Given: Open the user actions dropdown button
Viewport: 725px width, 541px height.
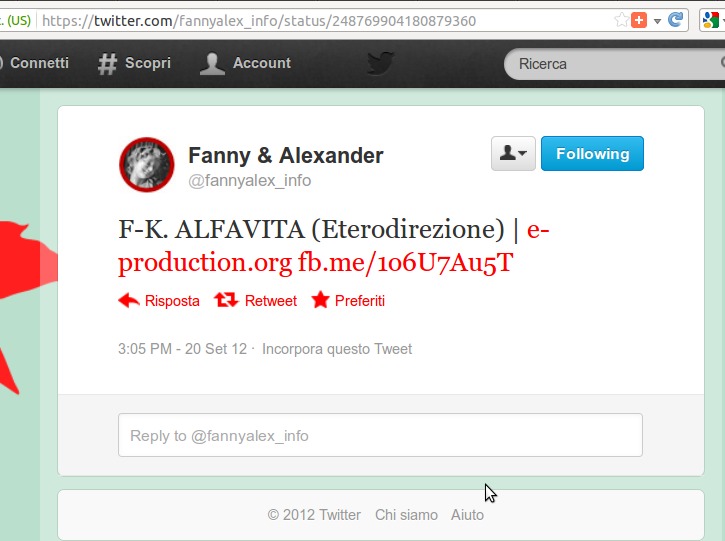Looking at the screenshot, I should (513, 154).
